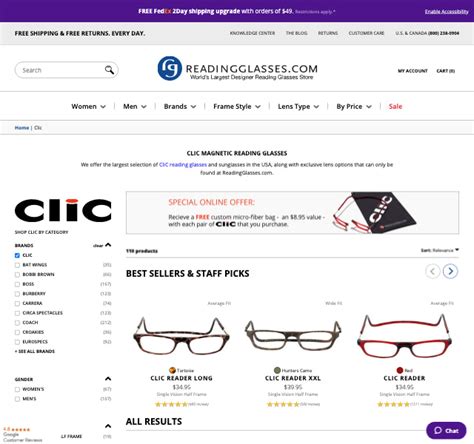Click the search magnifier icon
474x444 pixels.
coord(109,70)
